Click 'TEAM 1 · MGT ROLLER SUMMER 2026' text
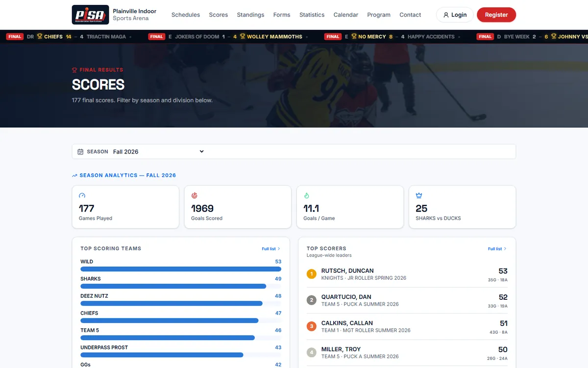588x368 pixels. pyautogui.click(x=366, y=330)
